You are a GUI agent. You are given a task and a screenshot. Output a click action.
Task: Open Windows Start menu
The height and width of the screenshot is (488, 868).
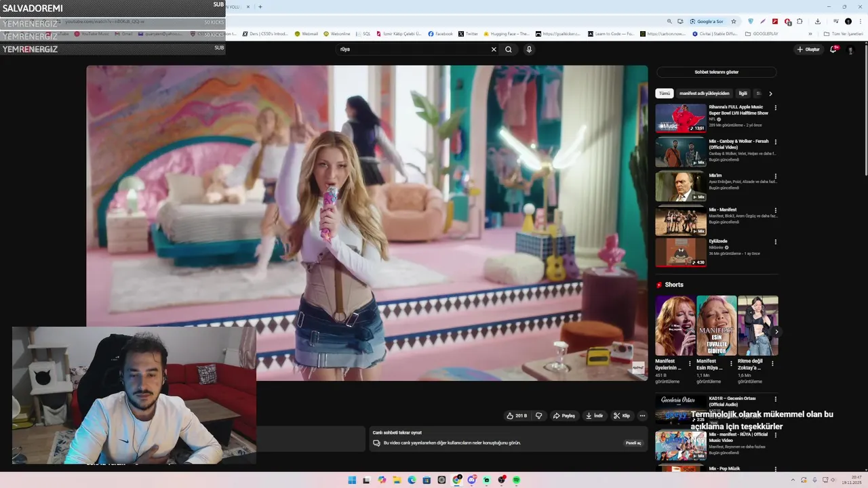tap(352, 480)
